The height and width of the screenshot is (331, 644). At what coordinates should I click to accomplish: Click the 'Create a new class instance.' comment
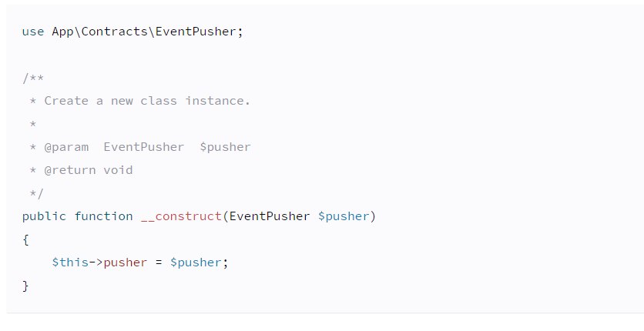click(x=147, y=101)
